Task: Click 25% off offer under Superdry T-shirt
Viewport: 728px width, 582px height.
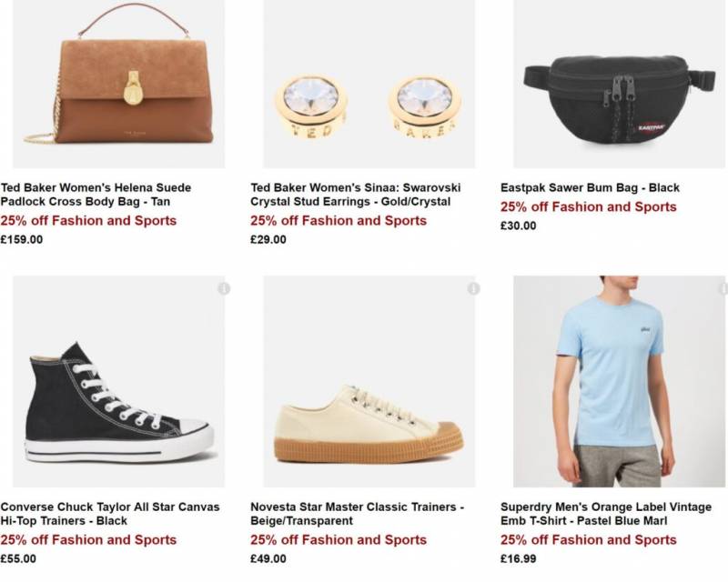Action: pyautogui.click(x=589, y=540)
